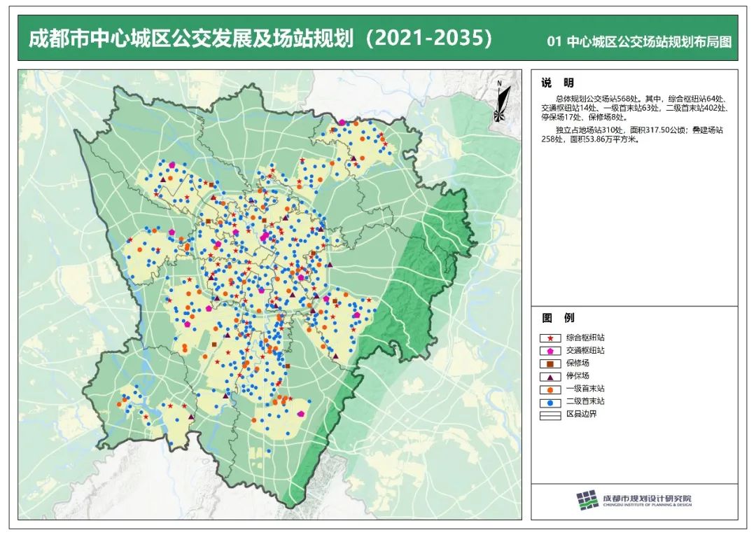This screenshot has width=756, height=535.
Task: Click the orange circle legend symbol for 一级首末站
Action: tap(550, 389)
